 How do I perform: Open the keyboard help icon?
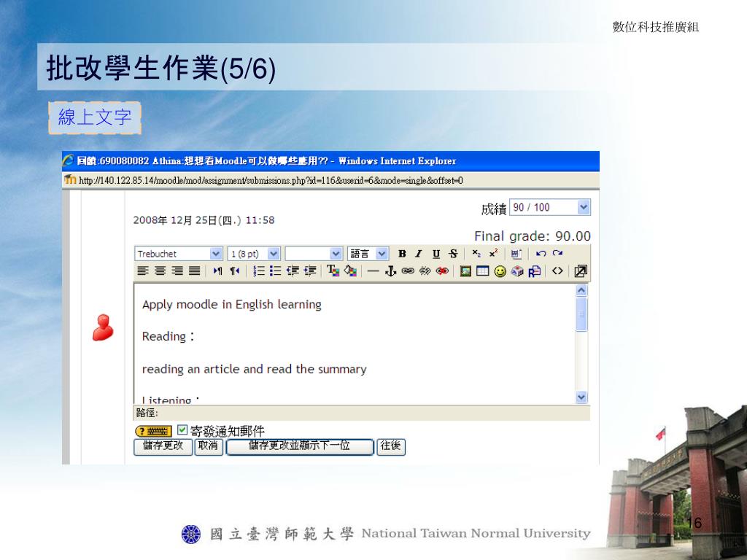[x=153, y=432]
